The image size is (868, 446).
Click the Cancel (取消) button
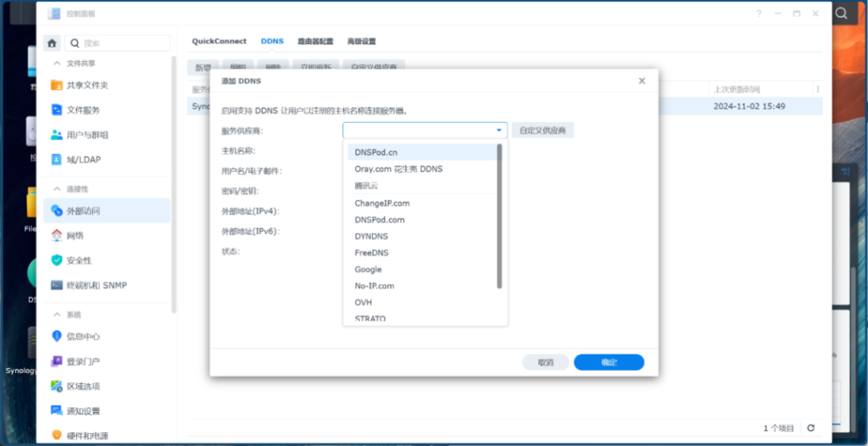546,362
